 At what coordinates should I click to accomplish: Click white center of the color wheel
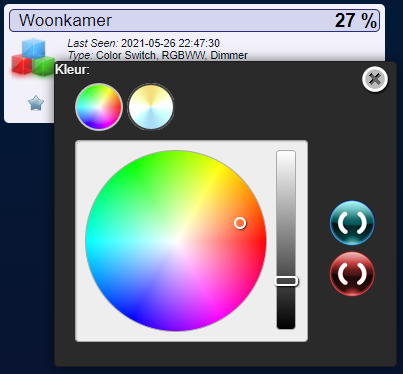176,241
